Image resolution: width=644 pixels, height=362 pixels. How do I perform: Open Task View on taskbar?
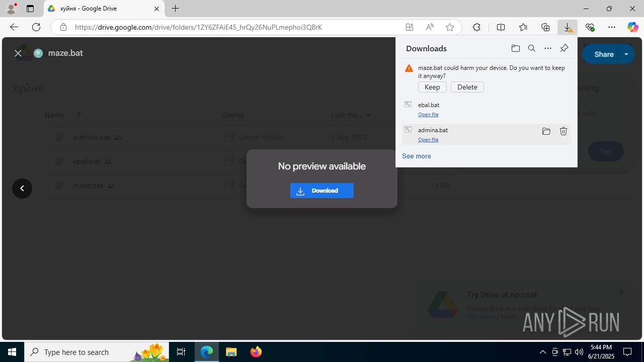coord(181,352)
